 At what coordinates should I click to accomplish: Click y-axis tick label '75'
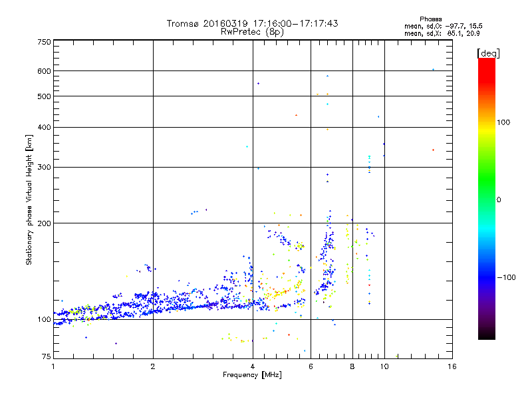point(47,356)
